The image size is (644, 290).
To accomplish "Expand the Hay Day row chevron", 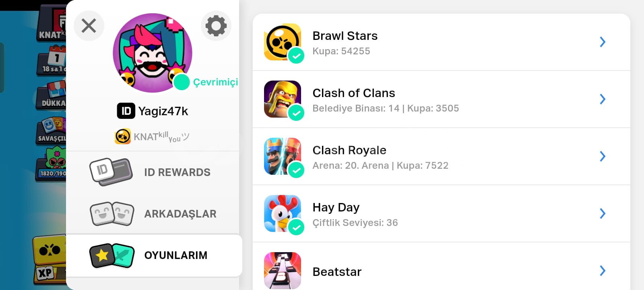I will point(603,213).
